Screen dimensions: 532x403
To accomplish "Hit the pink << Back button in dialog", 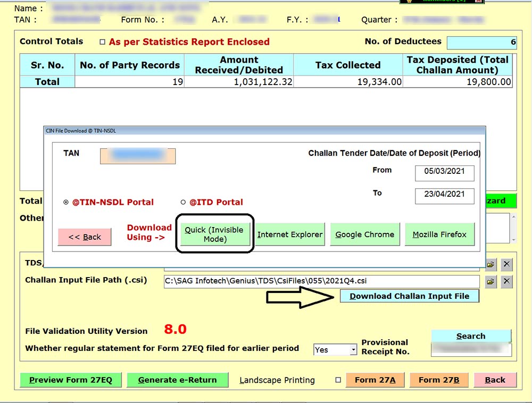I will pos(85,237).
